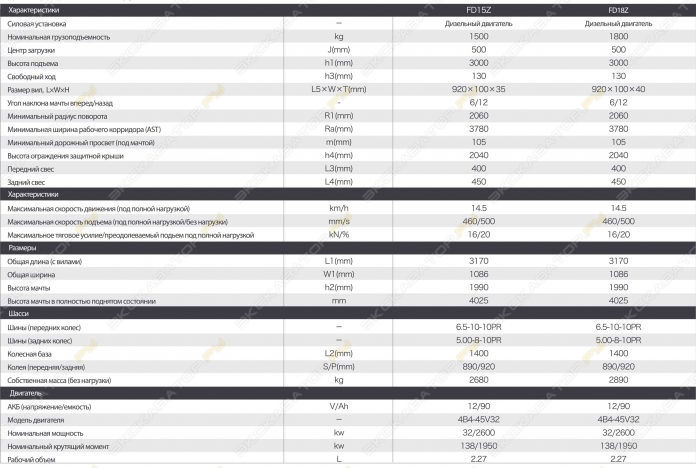The image size is (696, 468).
Task: Click the 1800 load capacity value
Action: [618, 36]
